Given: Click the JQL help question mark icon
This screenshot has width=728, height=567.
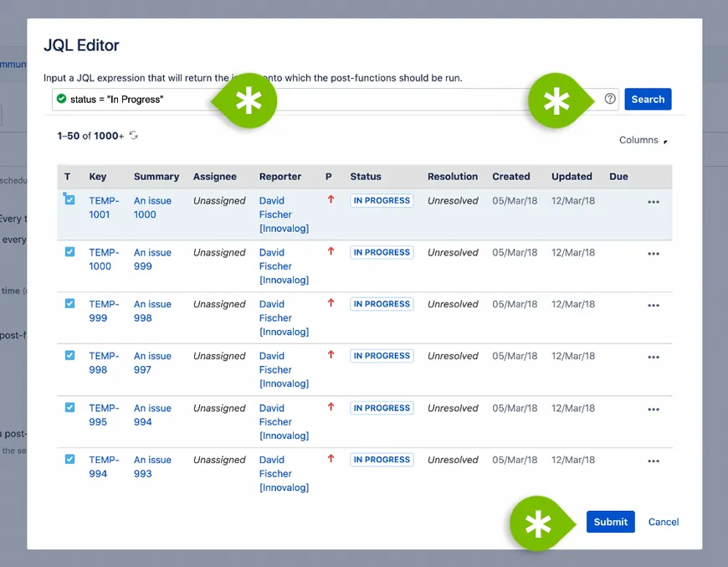Looking at the screenshot, I should tap(610, 99).
